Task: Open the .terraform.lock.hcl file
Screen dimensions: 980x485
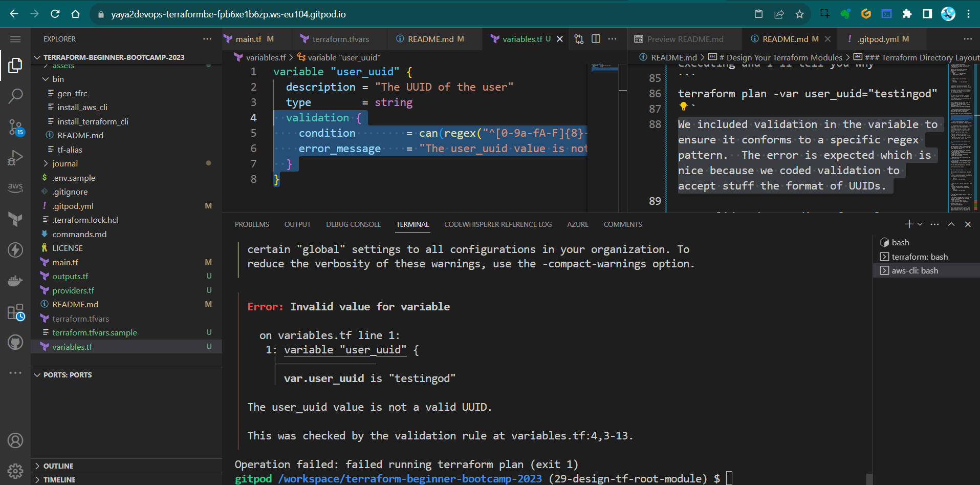Action: (85, 220)
